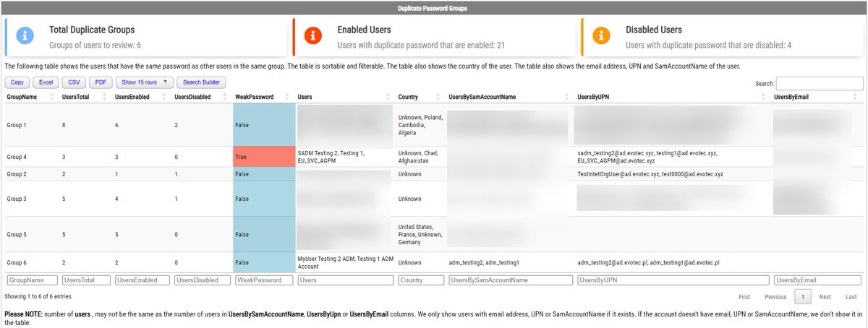The width and height of the screenshot is (868, 328).
Task: Click 'Unknown, Chad, Afghanistan' country cell
Action: (421, 157)
